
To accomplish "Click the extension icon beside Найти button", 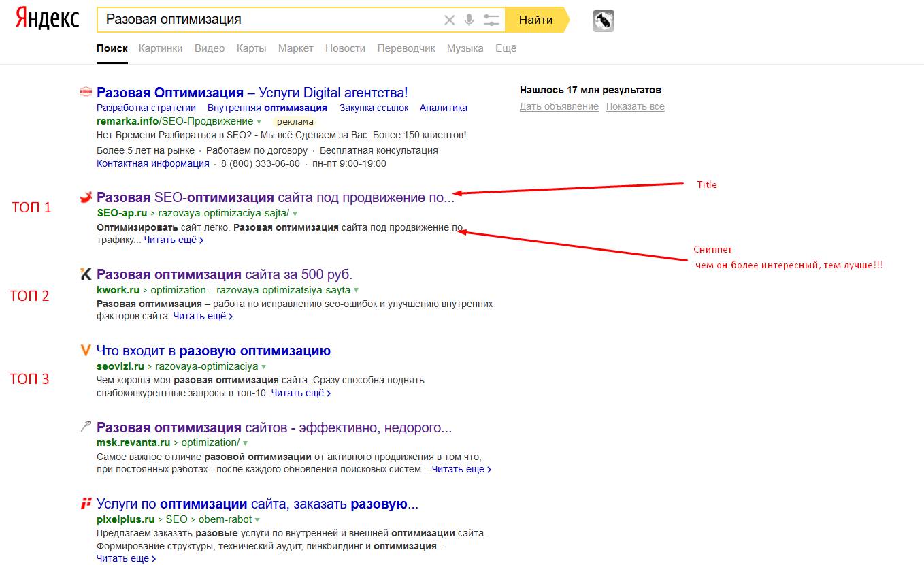I will [603, 21].
